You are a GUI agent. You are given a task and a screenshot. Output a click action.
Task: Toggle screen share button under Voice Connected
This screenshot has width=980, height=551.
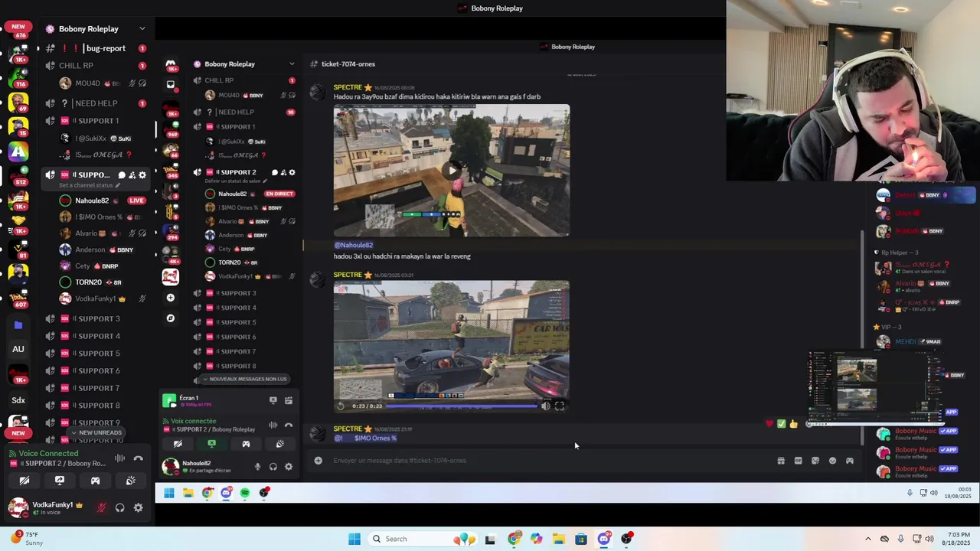(60, 481)
